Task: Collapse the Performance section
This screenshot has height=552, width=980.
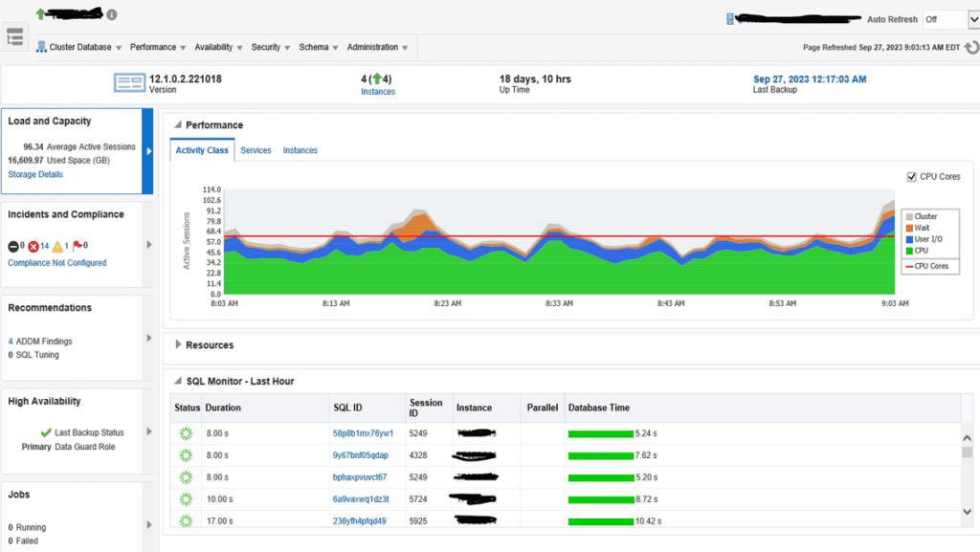Action: (x=178, y=125)
